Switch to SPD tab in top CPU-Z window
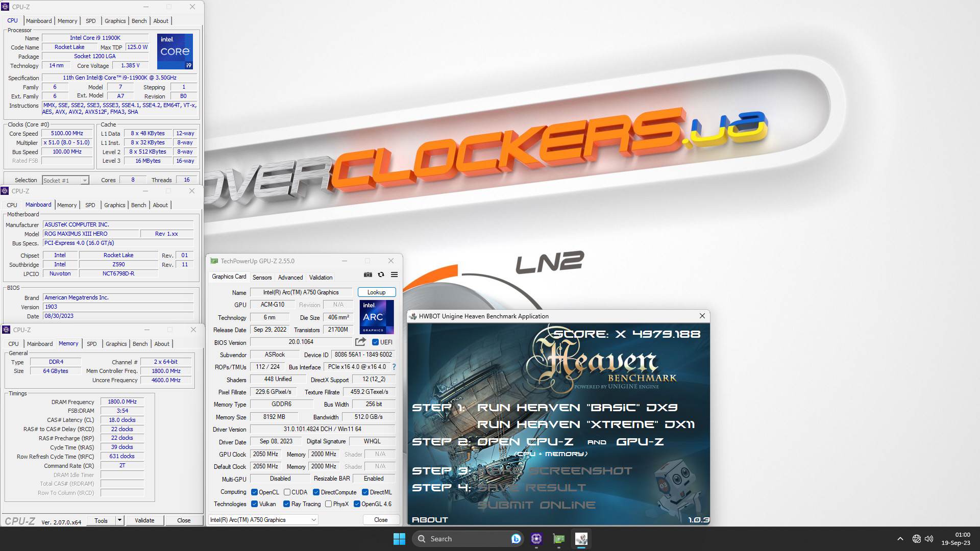The image size is (980, 551). 91,21
